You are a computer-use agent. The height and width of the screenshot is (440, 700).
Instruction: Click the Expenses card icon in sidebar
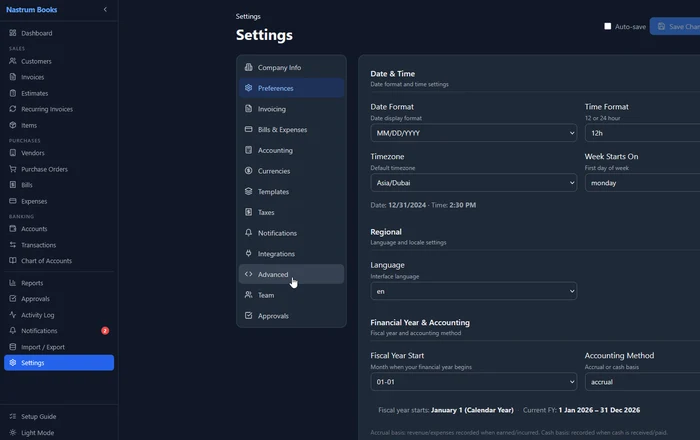click(x=12, y=201)
